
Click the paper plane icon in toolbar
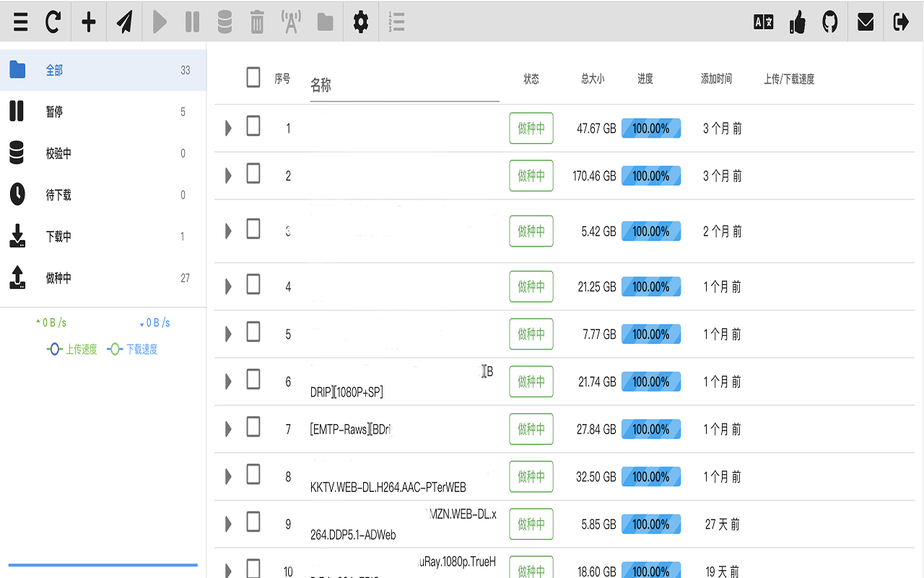coord(125,22)
